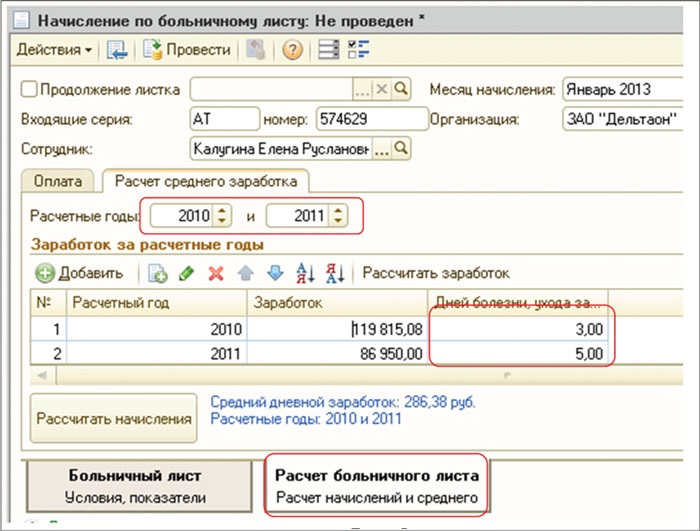The image size is (700, 531).
Task: Delete row with red X icon
Action: coord(214,272)
